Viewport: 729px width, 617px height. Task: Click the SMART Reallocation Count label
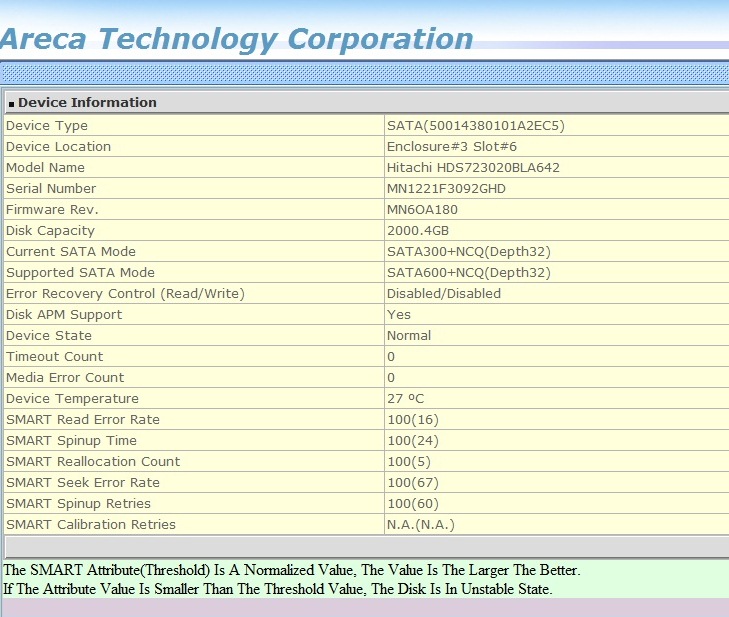coord(93,461)
